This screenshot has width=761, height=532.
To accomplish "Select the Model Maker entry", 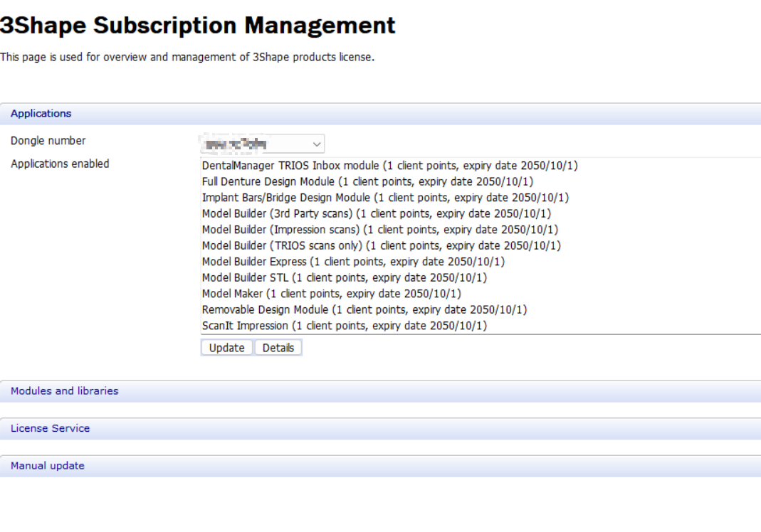I will [331, 294].
